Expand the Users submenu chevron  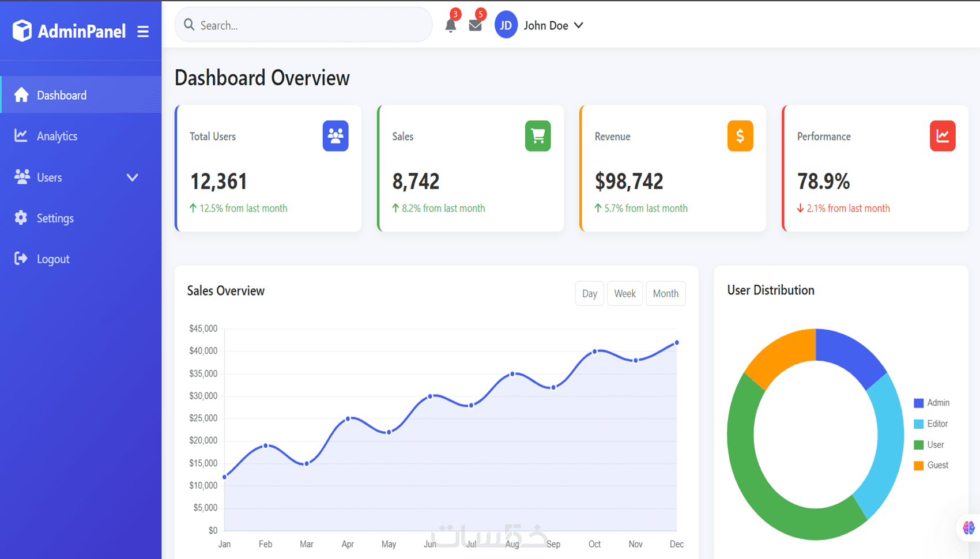click(x=132, y=177)
